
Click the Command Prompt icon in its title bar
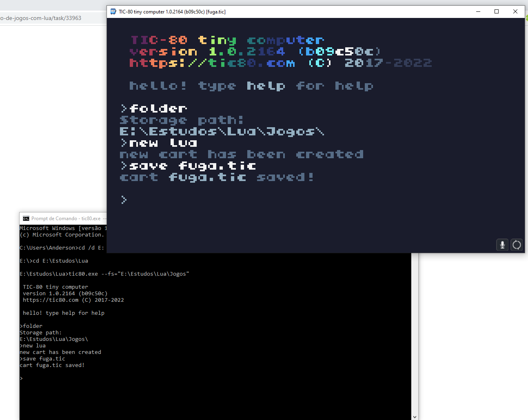pos(26,219)
